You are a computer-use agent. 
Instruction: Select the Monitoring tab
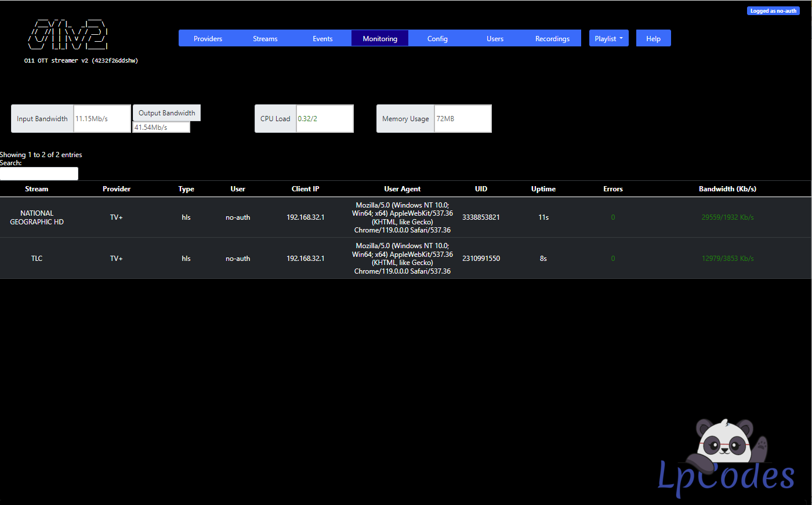(x=380, y=38)
